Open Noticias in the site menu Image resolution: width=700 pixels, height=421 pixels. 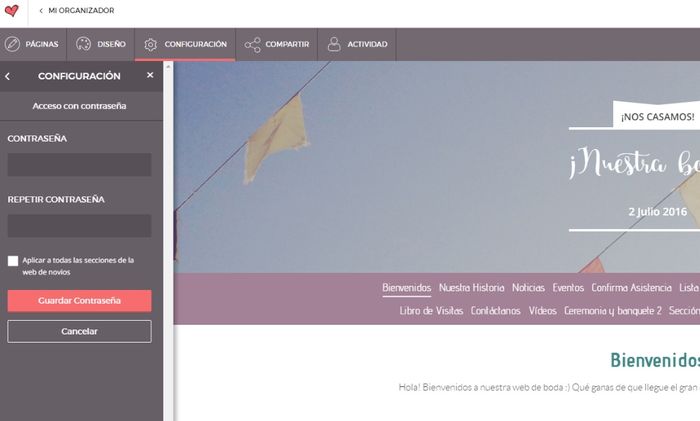[x=528, y=288]
